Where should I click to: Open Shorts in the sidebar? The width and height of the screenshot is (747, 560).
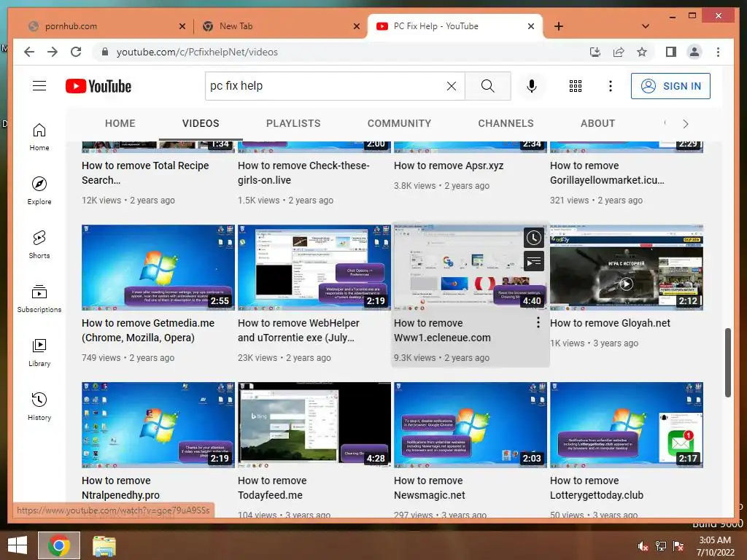point(39,245)
